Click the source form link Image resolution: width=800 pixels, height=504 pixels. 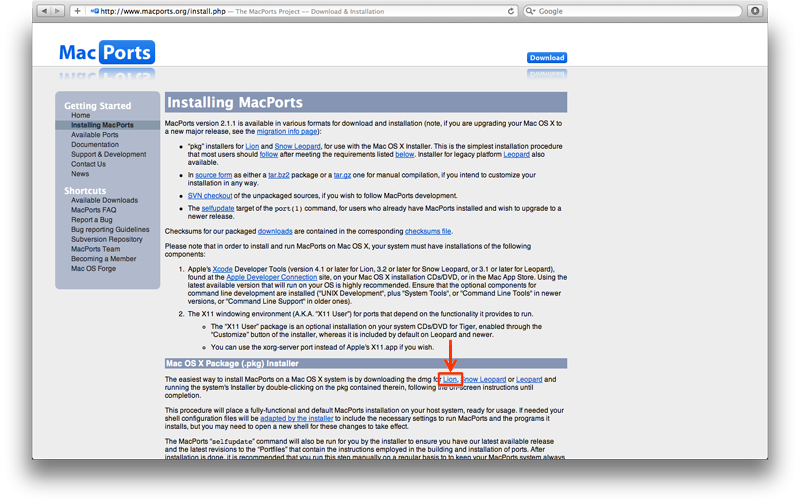[x=213, y=175]
